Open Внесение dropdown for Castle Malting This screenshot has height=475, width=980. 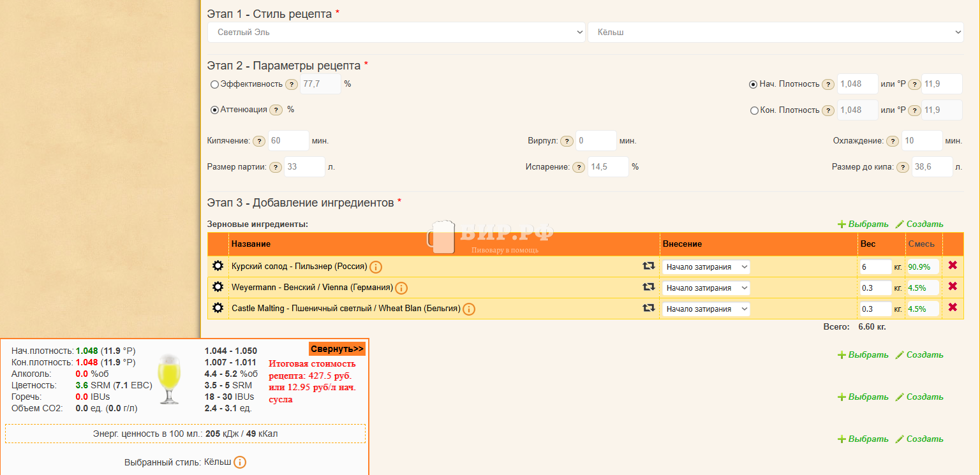706,309
